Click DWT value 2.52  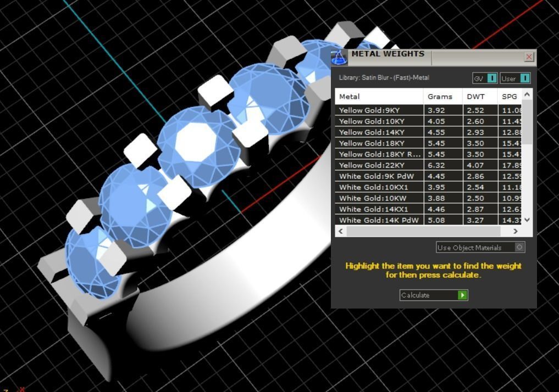(475, 110)
